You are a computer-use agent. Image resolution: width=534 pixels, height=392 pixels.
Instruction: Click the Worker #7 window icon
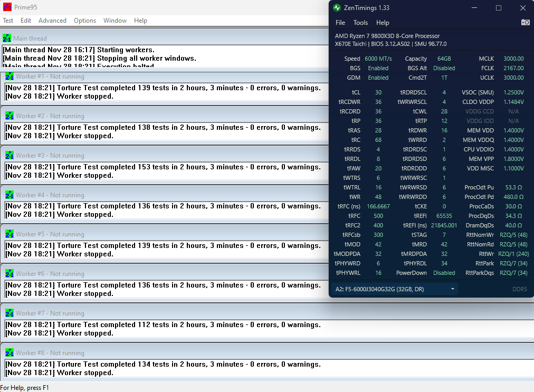(x=9, y=313)
